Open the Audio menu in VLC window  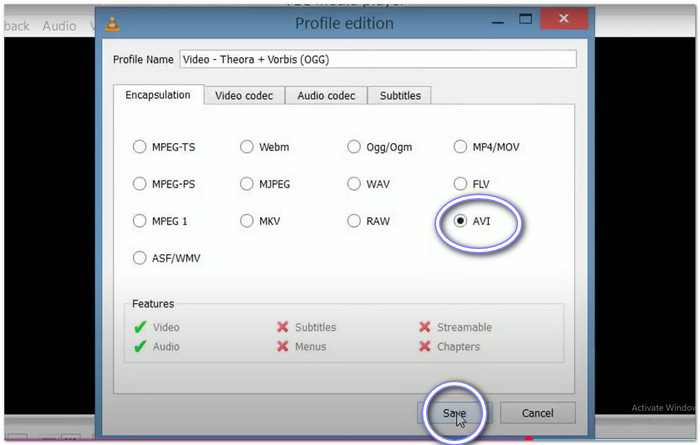(59, 26)
